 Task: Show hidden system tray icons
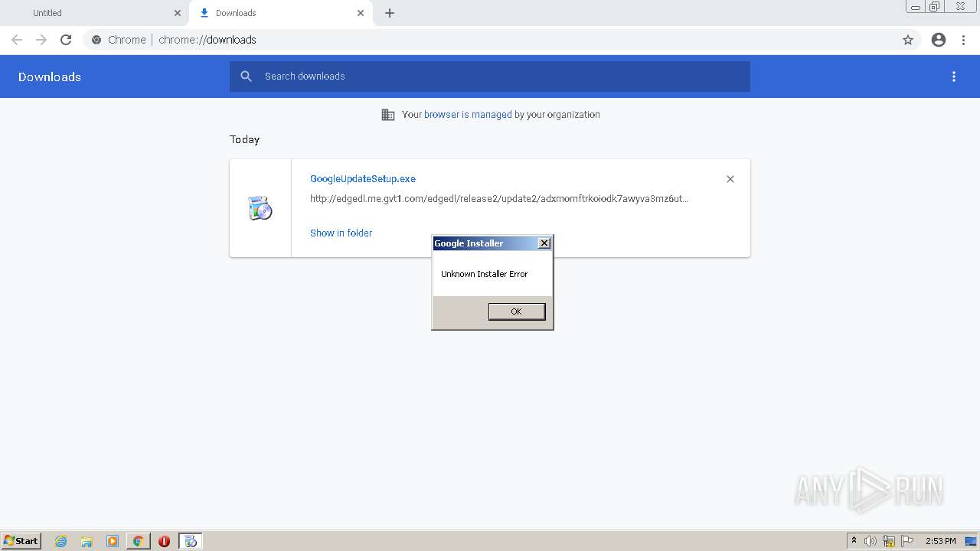854,541
